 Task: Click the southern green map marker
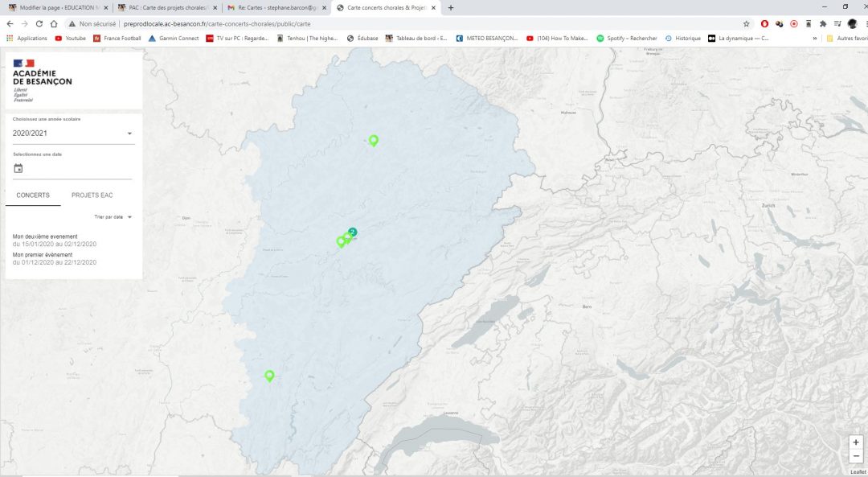(x=269, y=376)
